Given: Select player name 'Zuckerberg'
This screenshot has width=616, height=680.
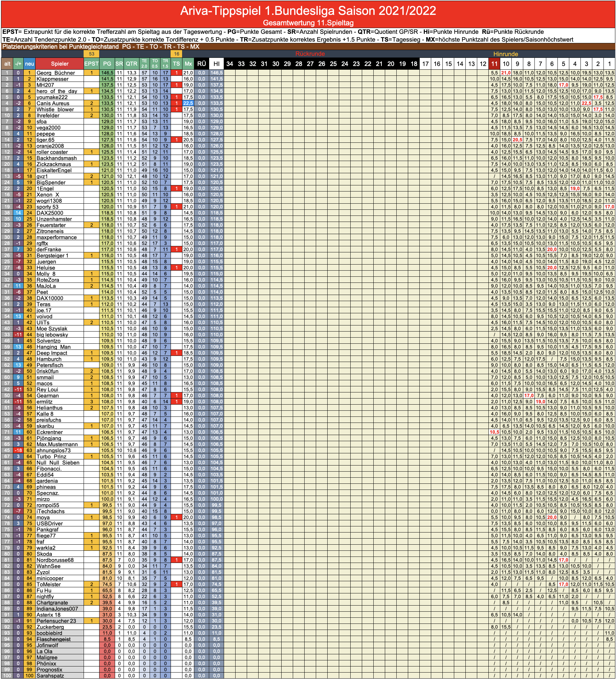Looking at the screenshot, I should (x=50, y=627).
